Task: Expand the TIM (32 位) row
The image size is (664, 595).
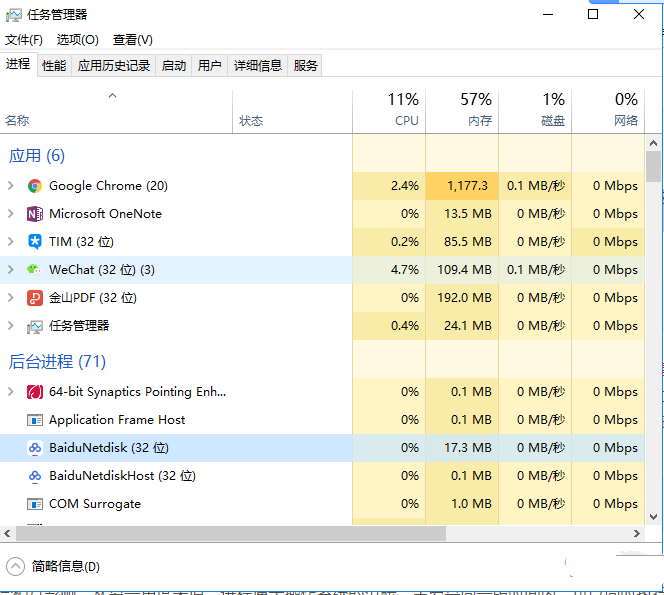Action: pyautogui.click(x=11, y=241)
